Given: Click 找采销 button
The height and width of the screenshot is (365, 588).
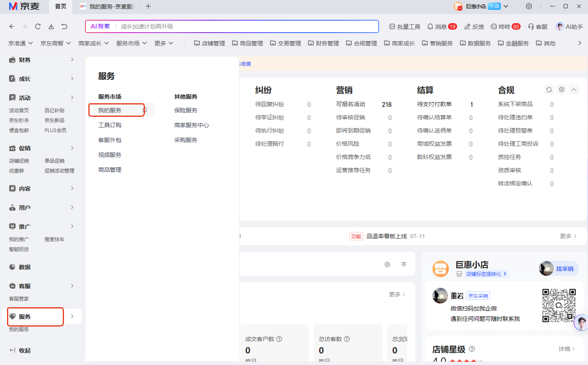Looking at the screenshot, I should (559, 269).
